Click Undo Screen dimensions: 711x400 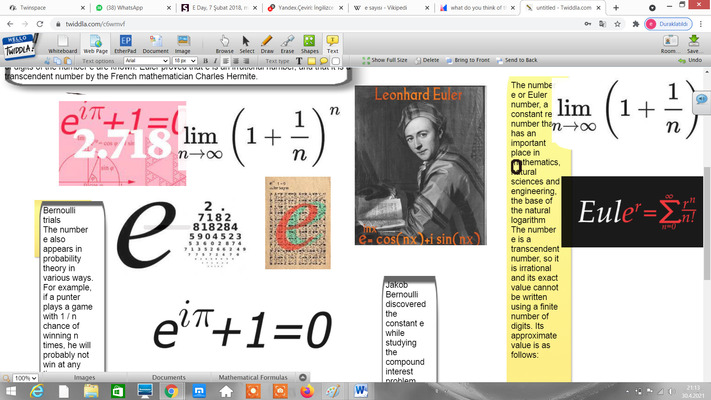tap(690, 60)
